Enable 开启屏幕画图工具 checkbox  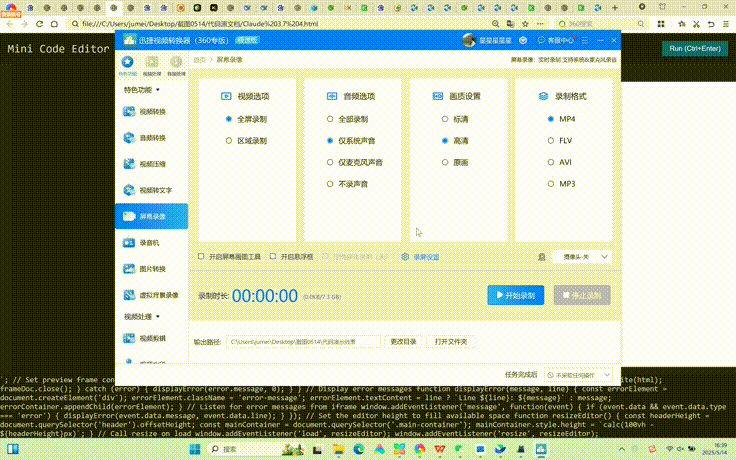[x=201, y=257]
